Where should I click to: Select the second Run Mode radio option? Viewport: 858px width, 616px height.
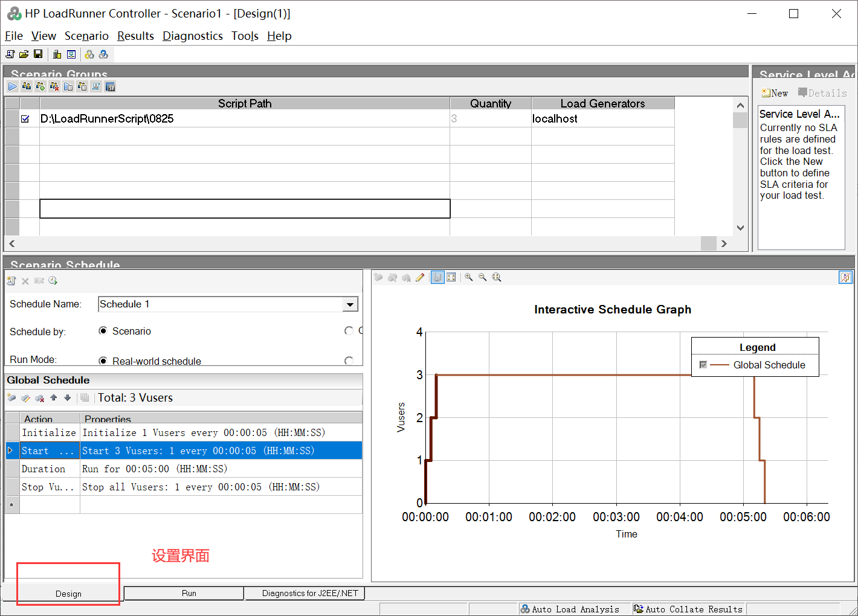349,361
